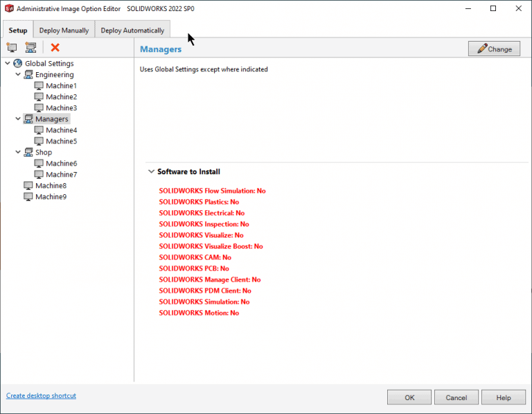Click SOLIDWORKS Electrical: No text
The height and width of the screenshot is (414, 532).
[202, 213]
